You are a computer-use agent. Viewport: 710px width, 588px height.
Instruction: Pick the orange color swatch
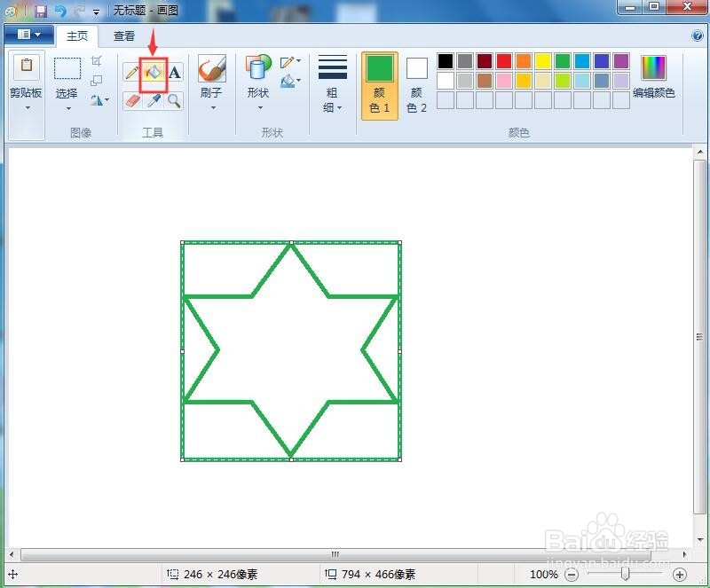(x=524, y=61)
